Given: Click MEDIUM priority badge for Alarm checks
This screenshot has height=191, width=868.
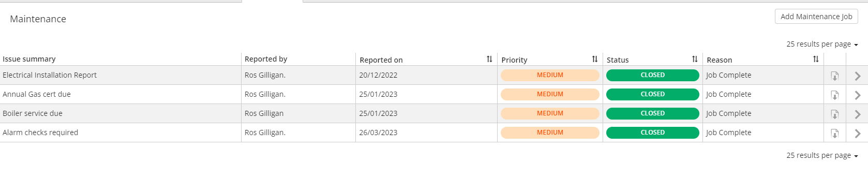Looking at the screenshot, I should (x=550, y=133).
